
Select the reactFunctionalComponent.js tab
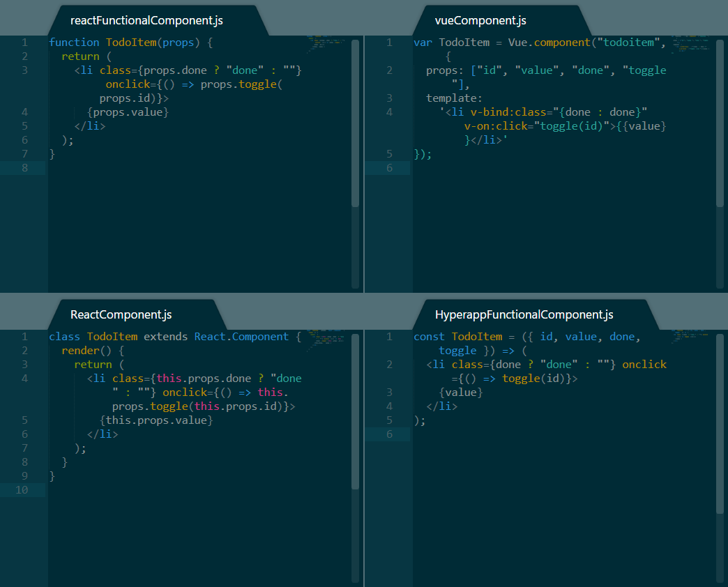(146, 20)
